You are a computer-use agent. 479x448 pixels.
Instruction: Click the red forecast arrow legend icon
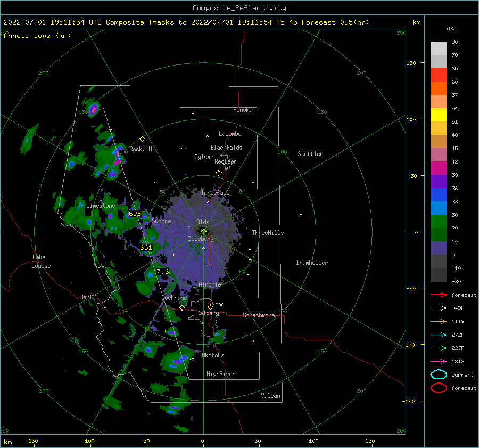tap(439, 295)
